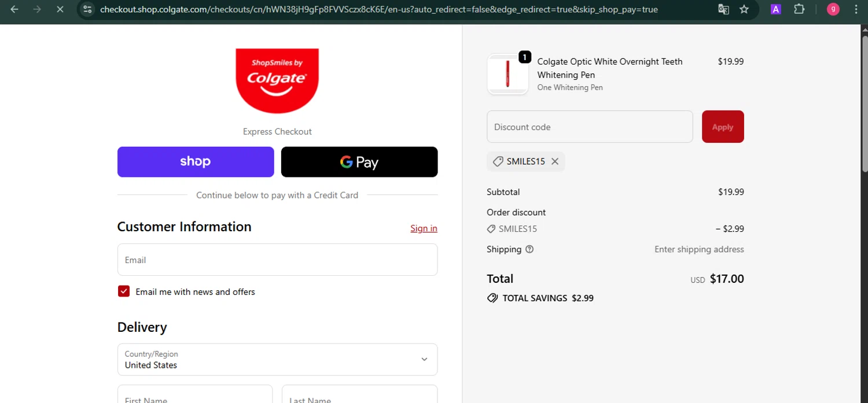
Task: Click the whitening pen product thumbnail
Action: (x=507, y=73)
